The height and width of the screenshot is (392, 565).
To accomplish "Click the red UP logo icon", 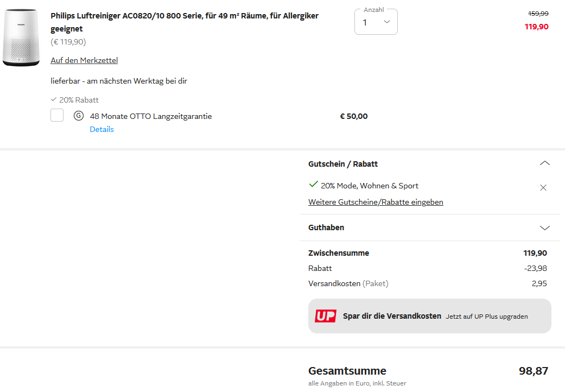I will [326, 316].
